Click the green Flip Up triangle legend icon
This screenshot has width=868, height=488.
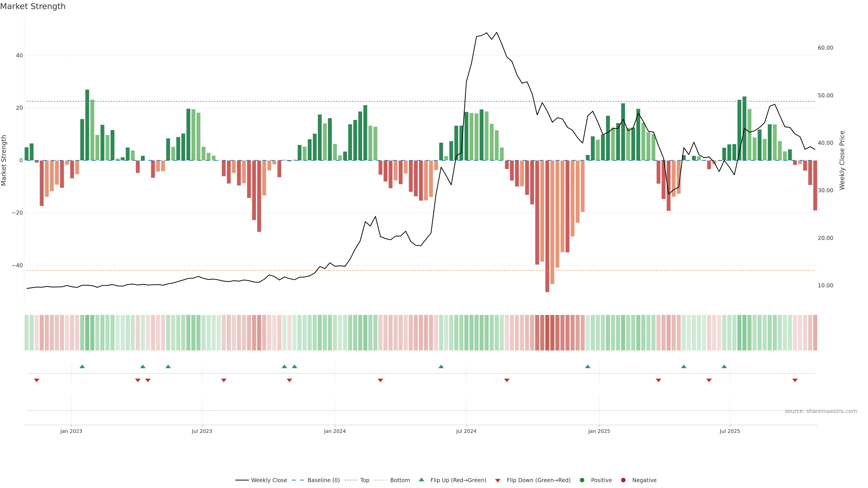[421, 480]
